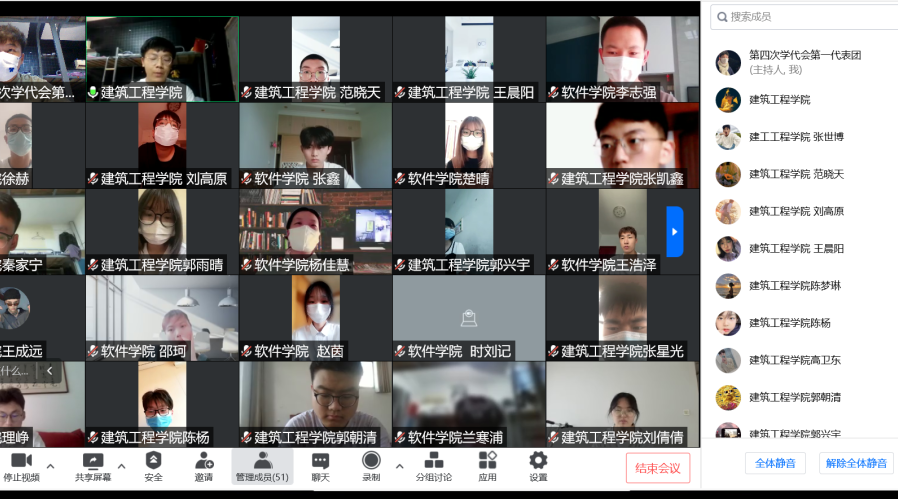This screenshot has height=499, width=898.
Task: Start recording with 录制 icon
Action: (371, 461)
